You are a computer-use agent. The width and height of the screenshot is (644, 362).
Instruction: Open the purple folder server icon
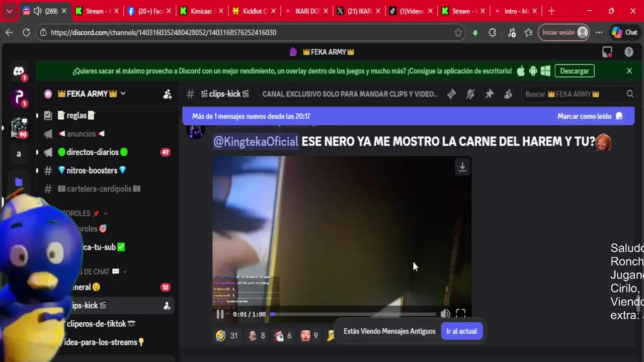pos(19,182)
